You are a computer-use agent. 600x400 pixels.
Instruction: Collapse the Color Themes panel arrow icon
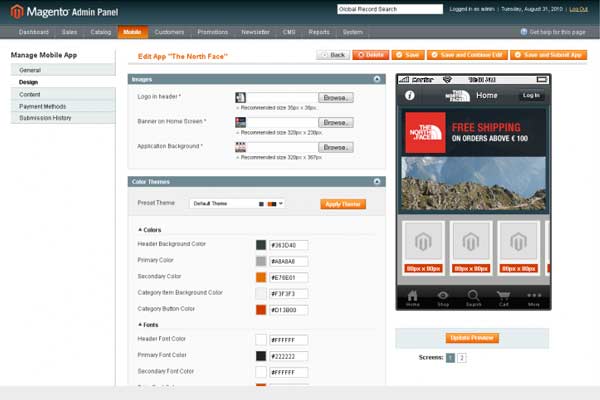click(377, 181)
